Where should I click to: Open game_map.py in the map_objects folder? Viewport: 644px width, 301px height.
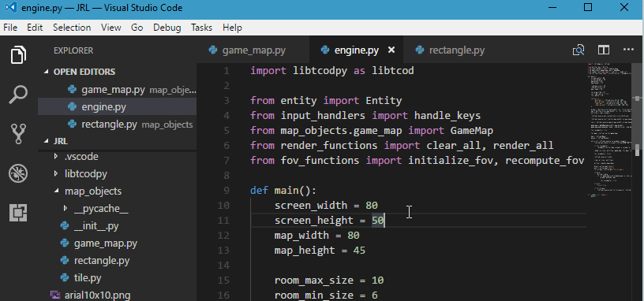click(x=117, y=243)
